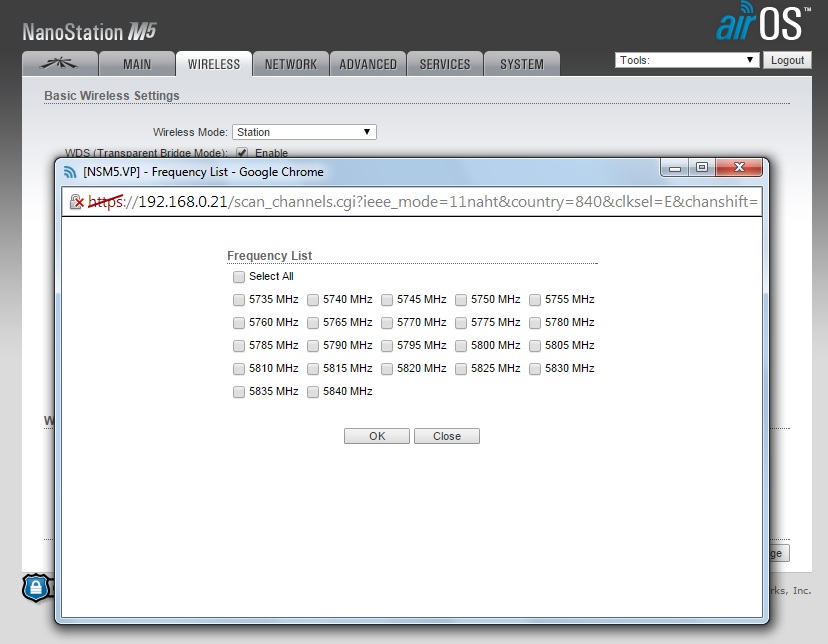Screen dimensions: 828x644
Task: Enable 5760 MHz in frequency list
Action: click(239, 323)
